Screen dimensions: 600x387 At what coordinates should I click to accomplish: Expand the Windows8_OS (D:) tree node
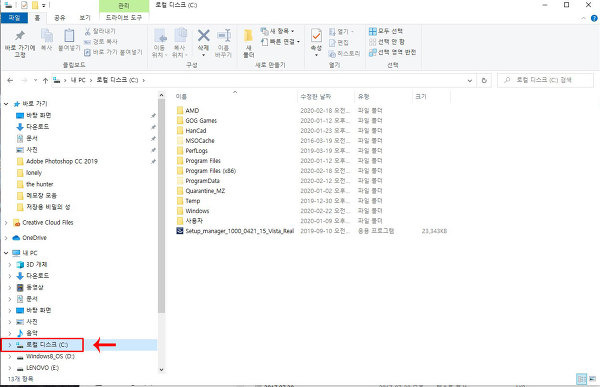coord(10,356)
